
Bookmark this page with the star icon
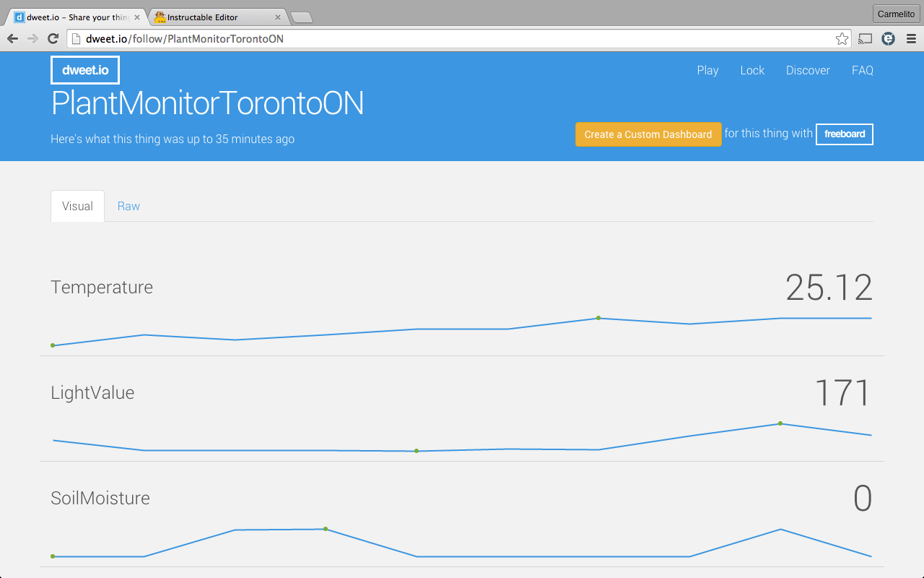(x=842, y=39)
